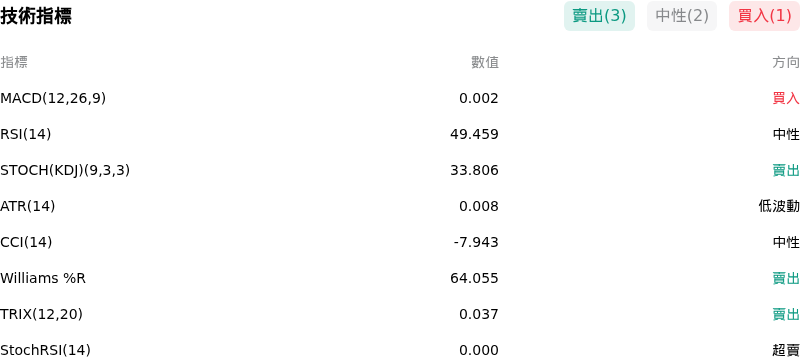Click the 超賣 label for StochRSI
The image size is (800, 360).
[786, 350]
